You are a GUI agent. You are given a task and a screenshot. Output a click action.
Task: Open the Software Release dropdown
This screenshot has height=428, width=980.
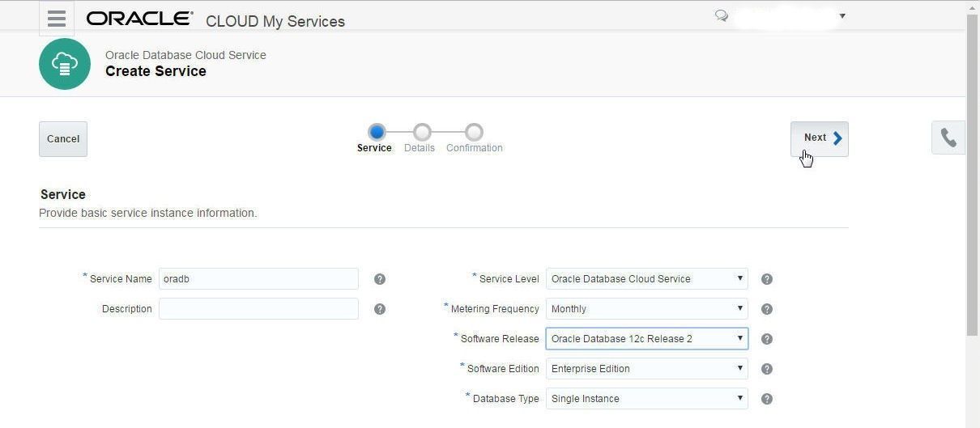pos(647,339)
